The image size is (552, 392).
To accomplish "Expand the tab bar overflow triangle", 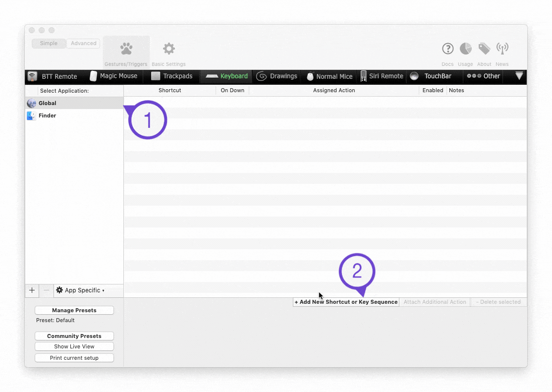I will (519, 76).
